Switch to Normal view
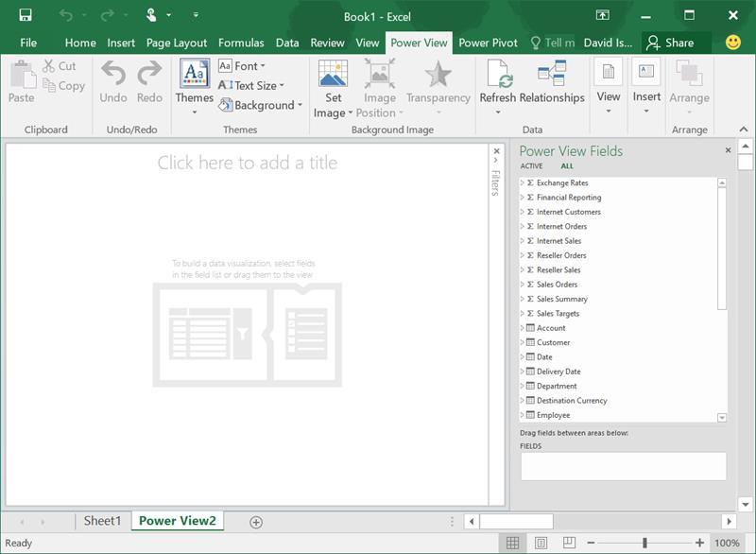This screenshot has width=756, height=554. pyautogui.click(x=512, y=543)
